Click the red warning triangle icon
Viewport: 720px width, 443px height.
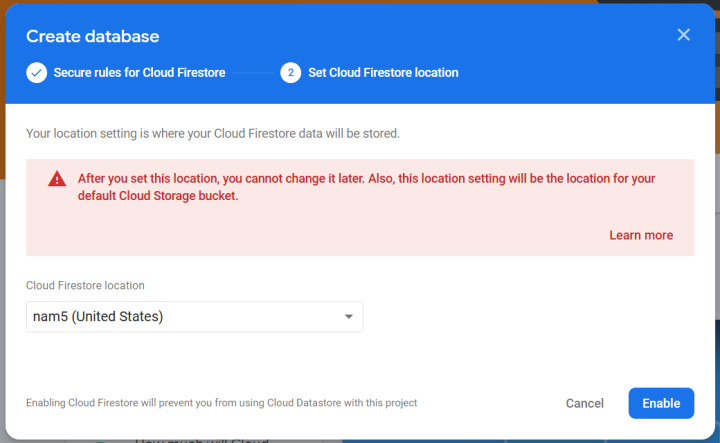57,179
